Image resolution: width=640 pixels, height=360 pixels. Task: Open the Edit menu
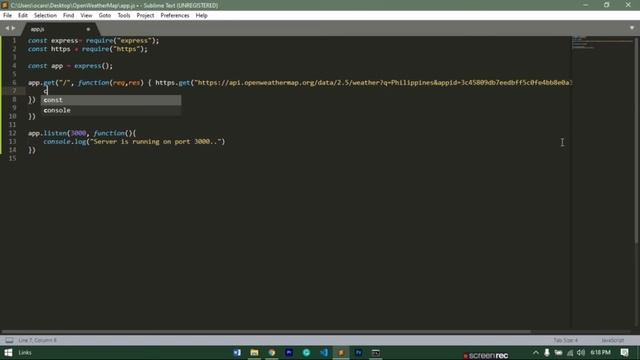coord(23,16)
